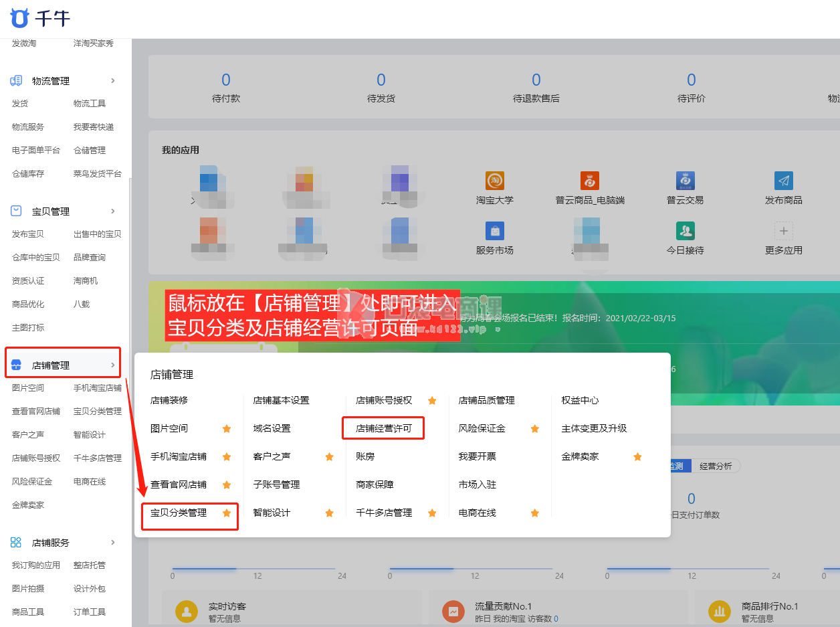Click the 店铺服务 grid icon

tap(17, 543)
